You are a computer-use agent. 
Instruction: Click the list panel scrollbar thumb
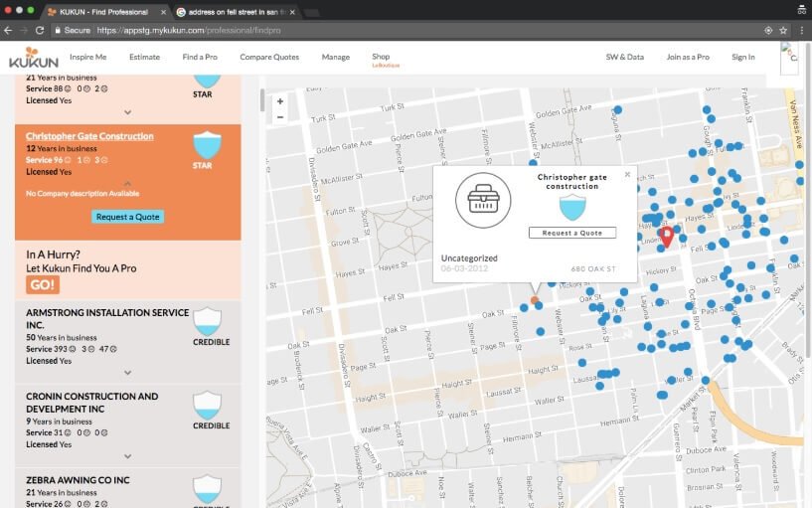click(262, 100)
